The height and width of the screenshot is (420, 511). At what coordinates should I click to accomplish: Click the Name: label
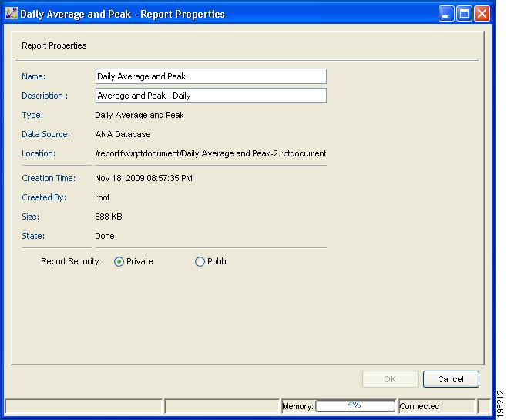[x=34, y=76]
